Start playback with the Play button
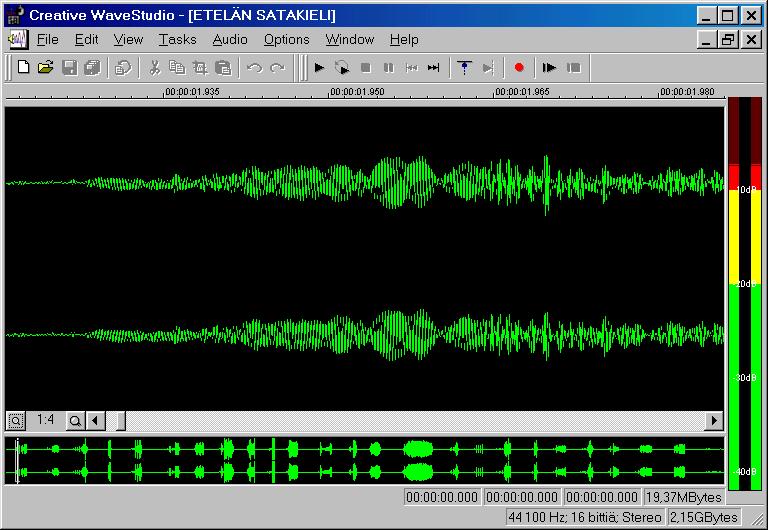 click(x=319, y=67)
